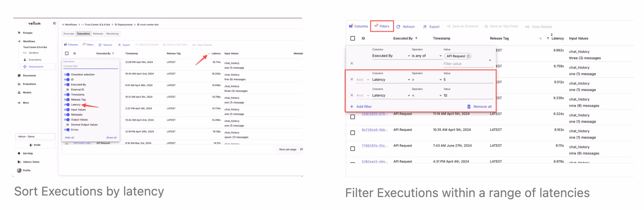Viewport: 644px width, 210px height.
Task: Toggle Executed By column visibility
Action: tap(67, 85)
